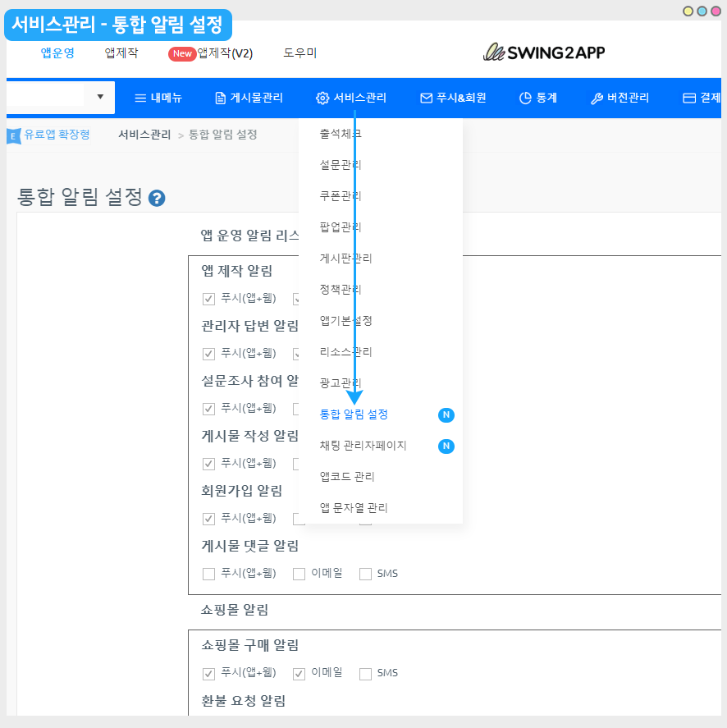Click the 결제 card icon
The height and width of the screenshot is (728, 727).
point(689,98)
